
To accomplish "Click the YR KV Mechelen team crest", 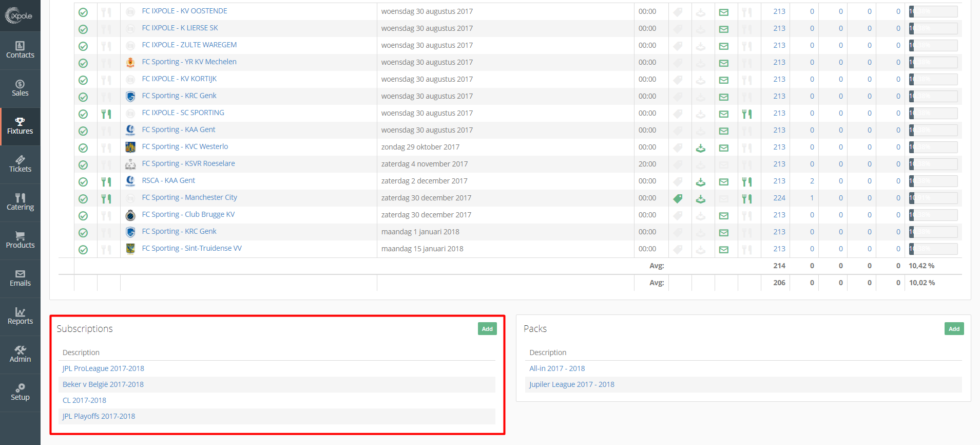I will [130, 62].
